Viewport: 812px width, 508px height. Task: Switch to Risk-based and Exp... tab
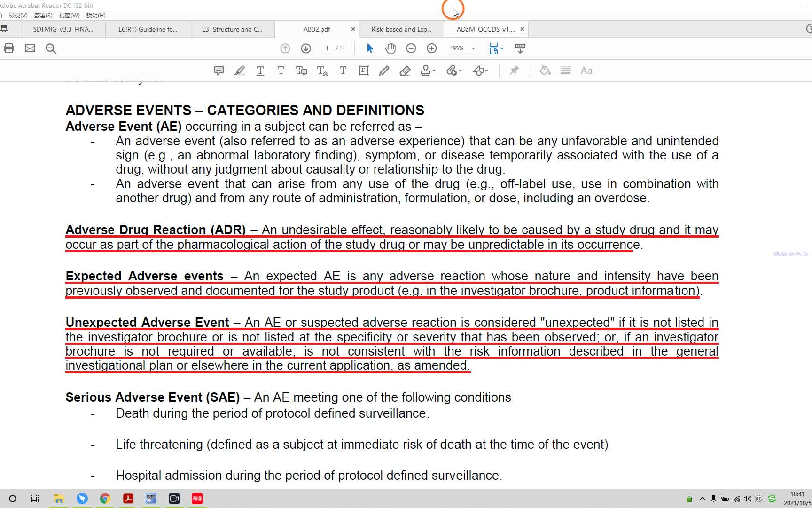click(401, 29)
